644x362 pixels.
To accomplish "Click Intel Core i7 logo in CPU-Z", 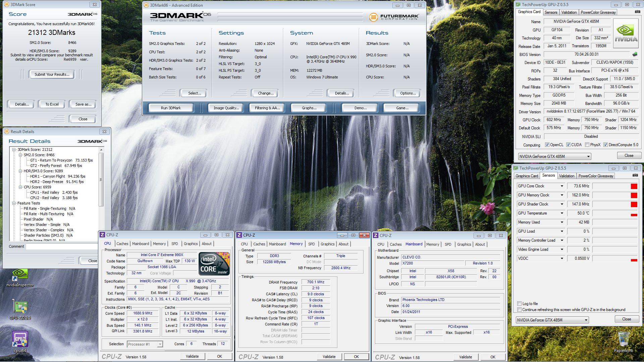I will click(x=214, y=263).
